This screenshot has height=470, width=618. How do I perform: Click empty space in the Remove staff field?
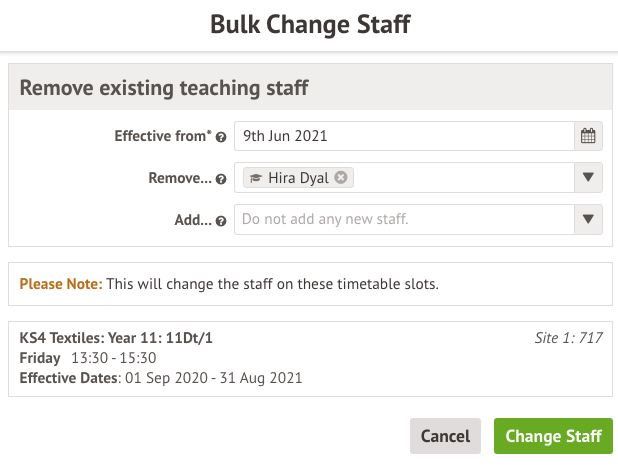tap(460, 178)
